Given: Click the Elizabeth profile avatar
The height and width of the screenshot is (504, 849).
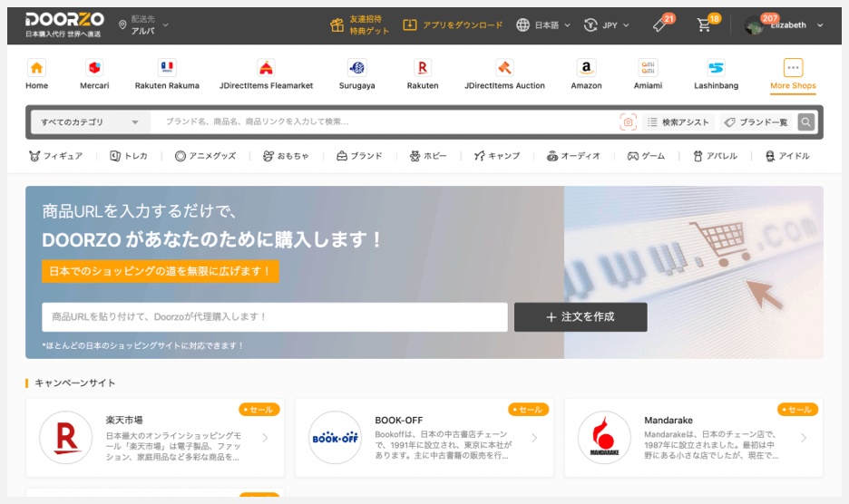Looking at the screenshot, I should 754,24.
